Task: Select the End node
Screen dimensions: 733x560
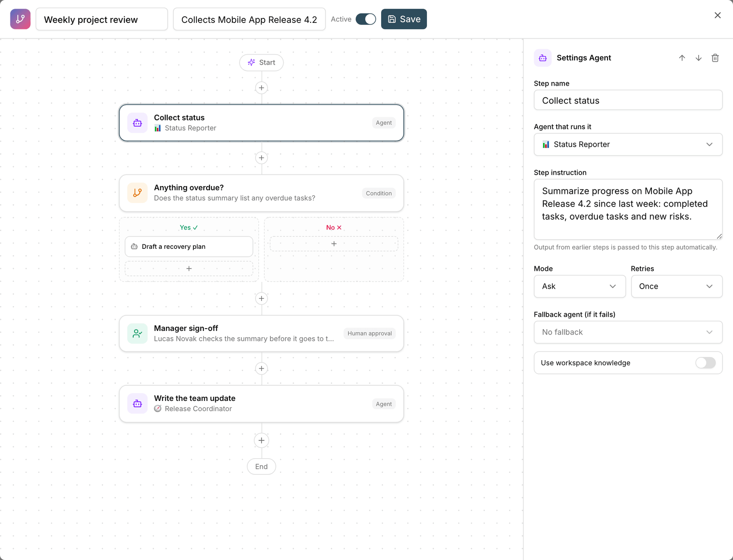Action: coord(261,467)
